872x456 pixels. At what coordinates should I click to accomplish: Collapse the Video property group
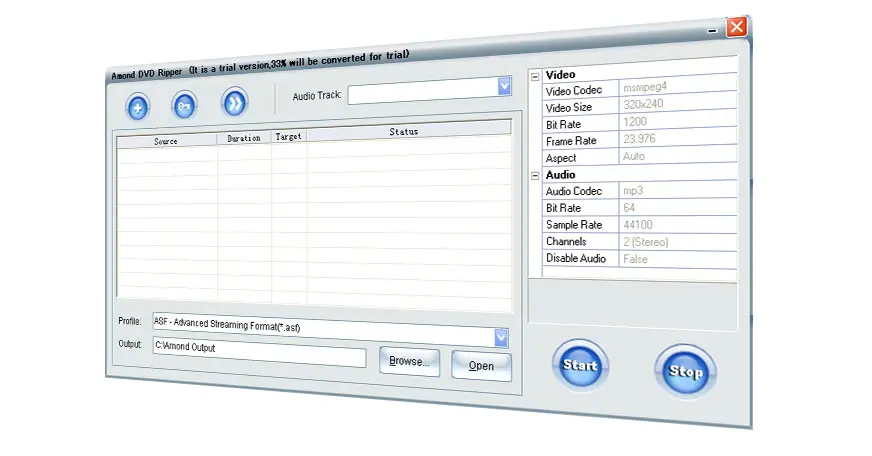535,77
